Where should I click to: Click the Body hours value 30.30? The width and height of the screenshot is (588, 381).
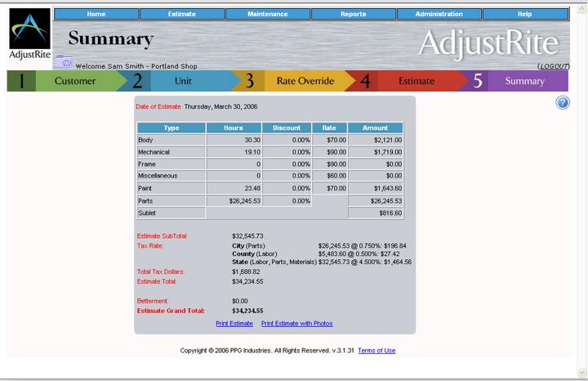coord(252,140)
